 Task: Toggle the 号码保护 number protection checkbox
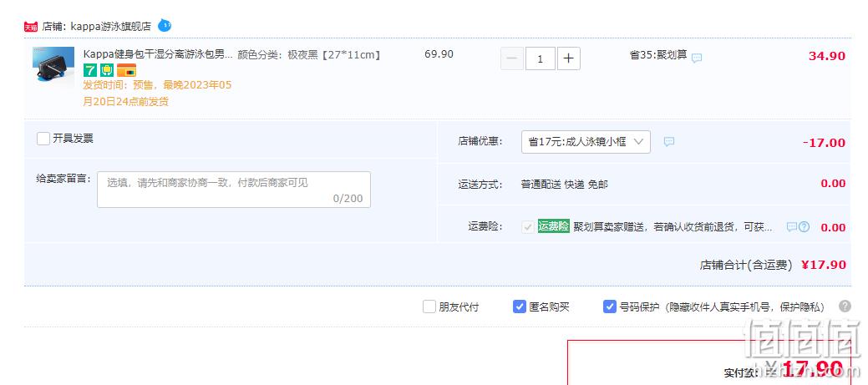pos(610,306)
